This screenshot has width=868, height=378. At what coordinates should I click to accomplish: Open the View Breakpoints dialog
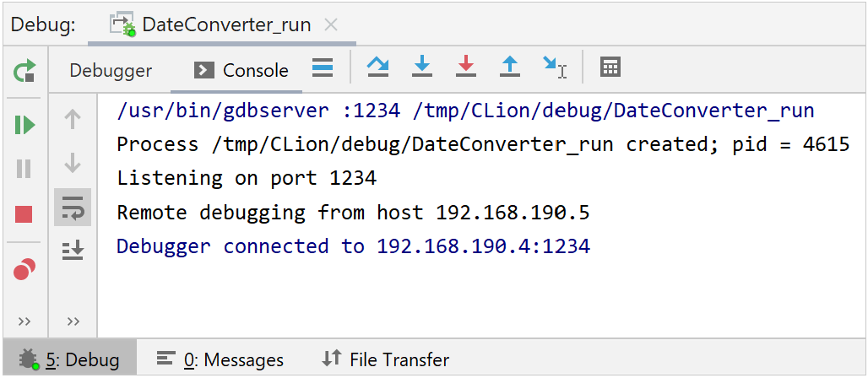point(24,270)
